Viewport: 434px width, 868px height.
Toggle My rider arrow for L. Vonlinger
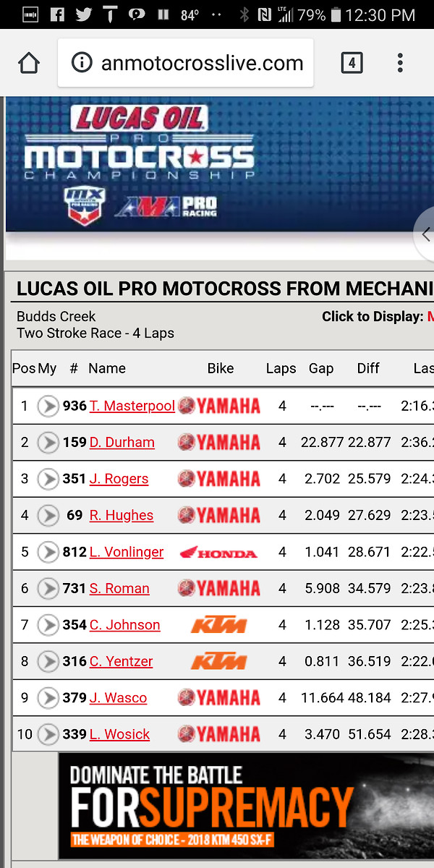click(x=48, y=552)
